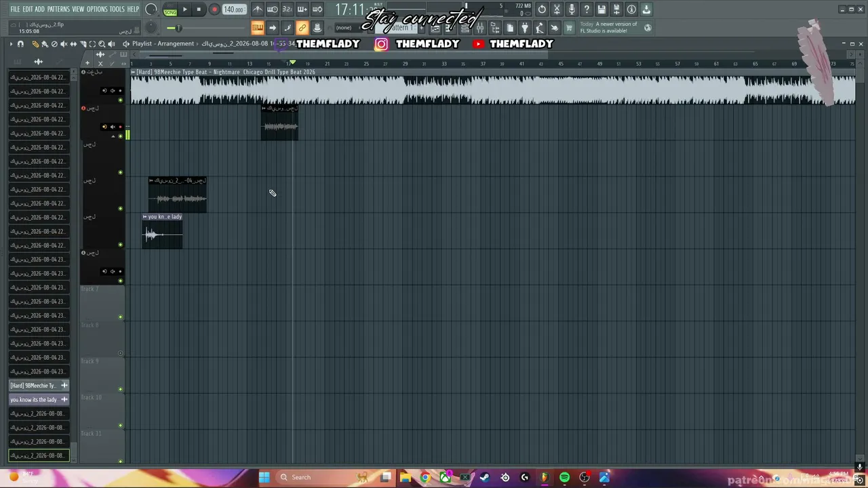Click the globe icon in the news panel
868x488 pixels.
648,28
